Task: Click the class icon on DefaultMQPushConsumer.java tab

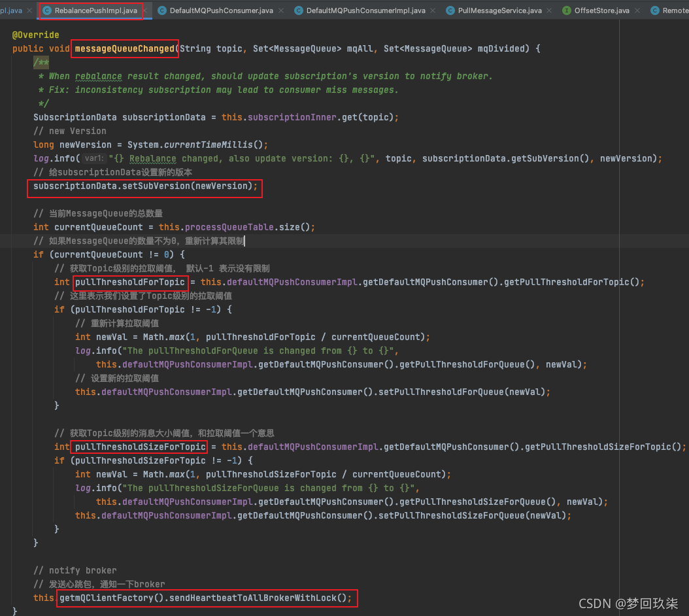Action: pyautogui.click(x=161, y=11)
